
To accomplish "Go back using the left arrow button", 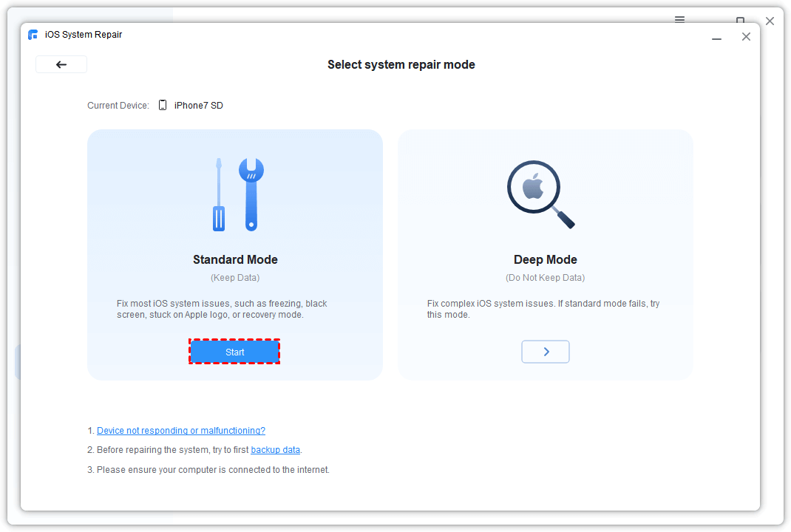I will (61, 64).
